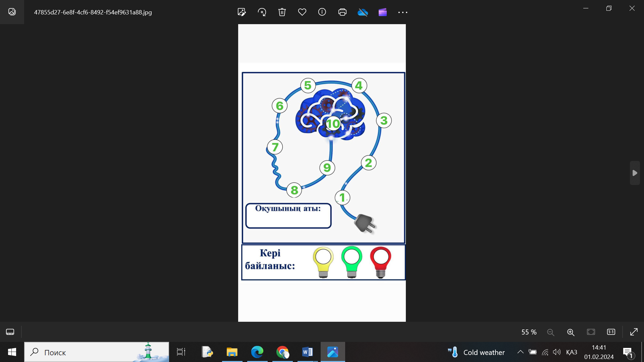
Task: Open the three-dots See more menu
Action: (x=402, y=12)
